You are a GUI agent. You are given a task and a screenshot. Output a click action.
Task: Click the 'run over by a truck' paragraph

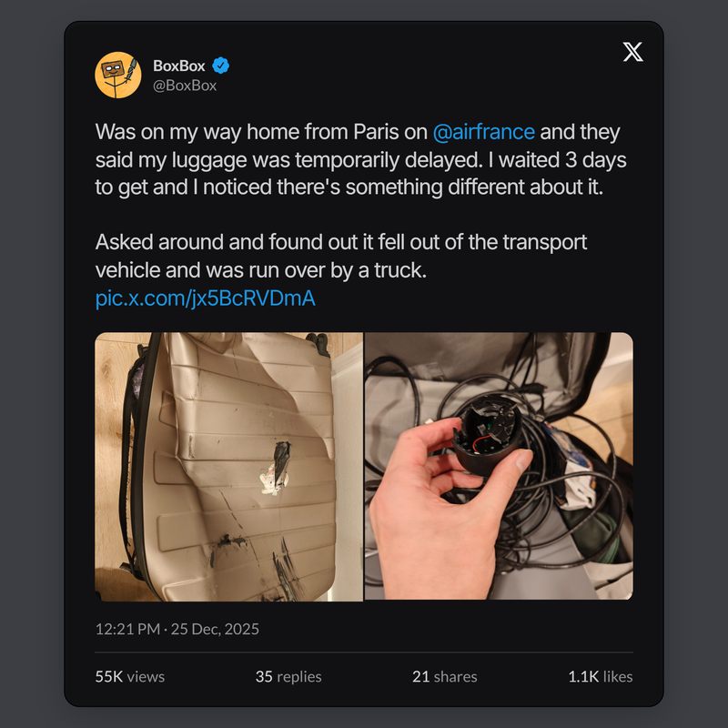click(341, 256)
